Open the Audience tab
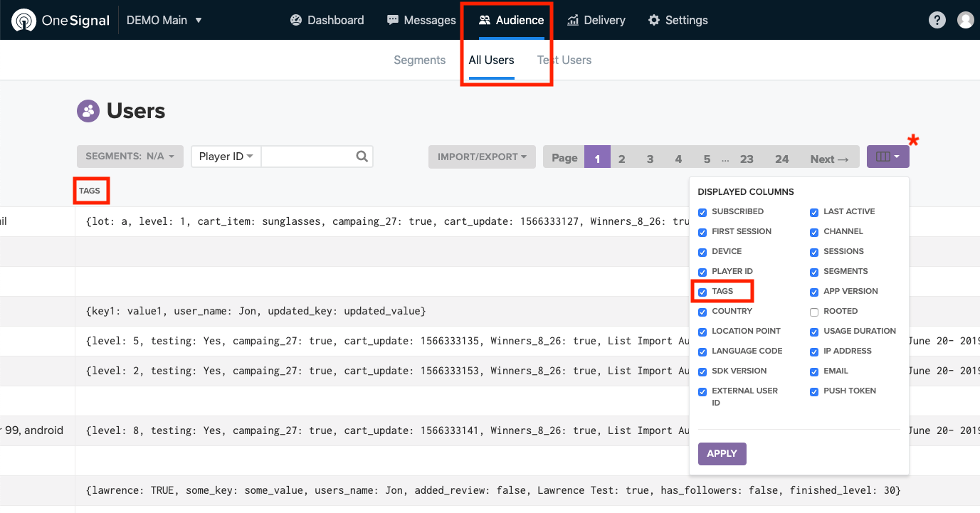Image resolution: width=980 pixels, height=513 pixels. point(512,20)
